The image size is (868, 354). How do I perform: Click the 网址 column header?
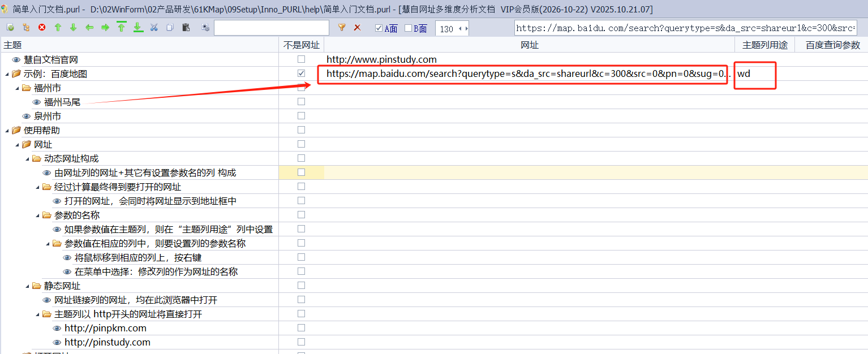coord(529,45)
